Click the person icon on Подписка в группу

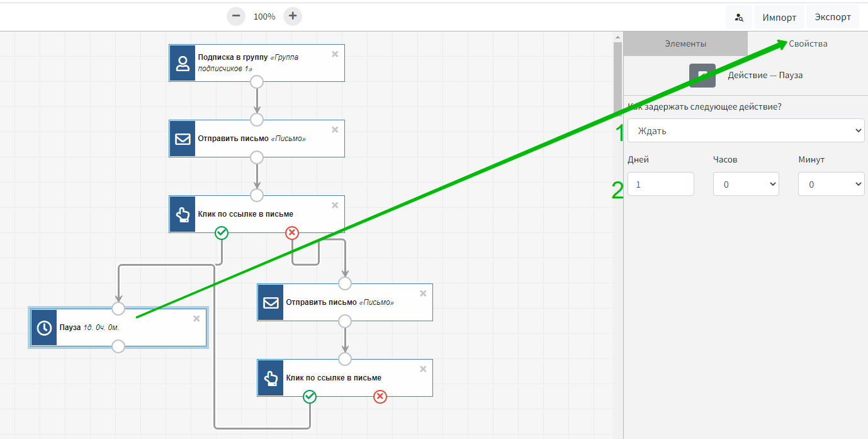click(x=183, y=63)
